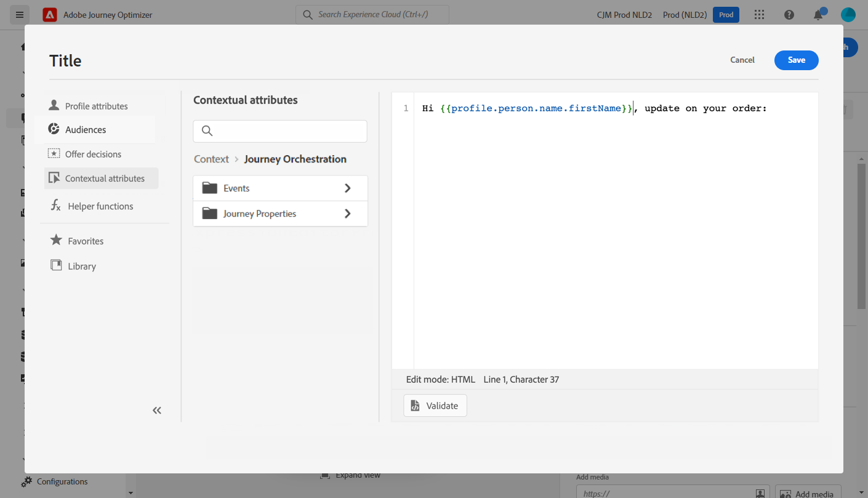
Task: Open Offer decisions section
Action: click(x=93, y=154)
